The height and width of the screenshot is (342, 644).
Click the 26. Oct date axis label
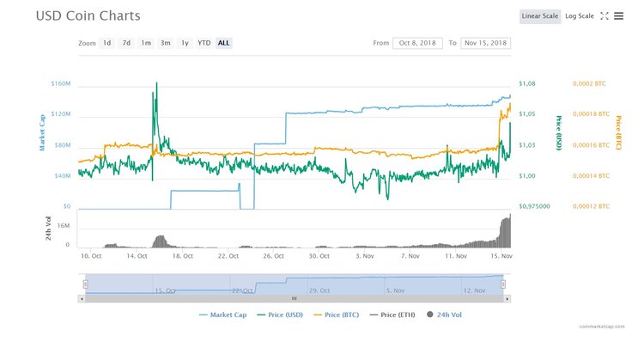tap(274, 256)
